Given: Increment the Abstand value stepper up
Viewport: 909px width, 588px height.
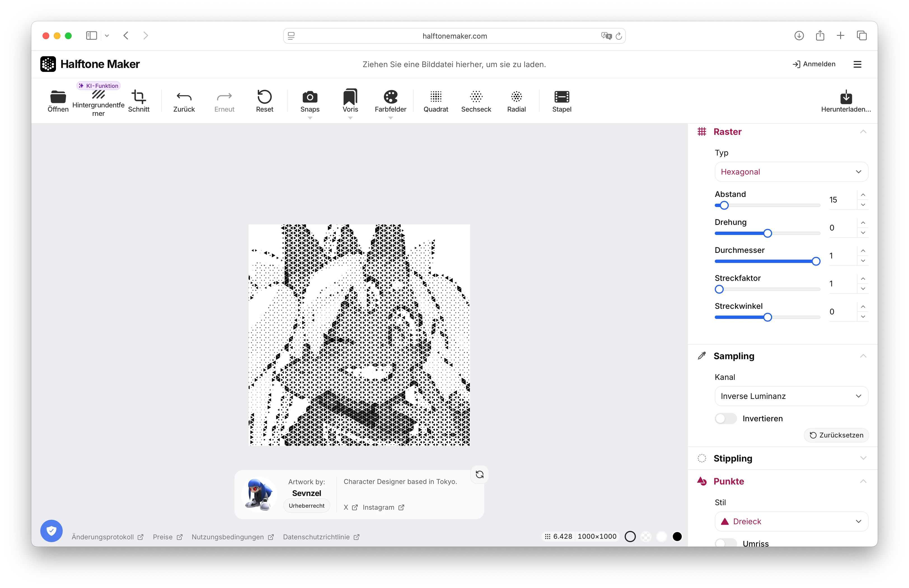Looking at the screenshot, I should coord(863,195).
